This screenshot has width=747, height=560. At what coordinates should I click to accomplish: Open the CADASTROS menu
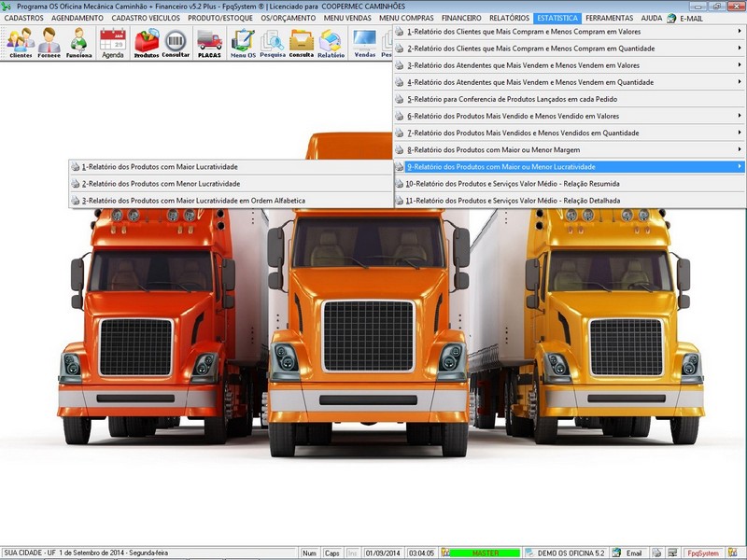pyautogui.click(x=24, y=18)
